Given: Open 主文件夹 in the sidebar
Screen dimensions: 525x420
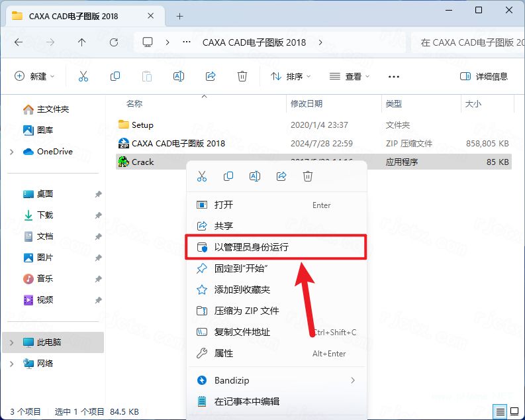Looking at the screenshot, I should pos(46,109).
